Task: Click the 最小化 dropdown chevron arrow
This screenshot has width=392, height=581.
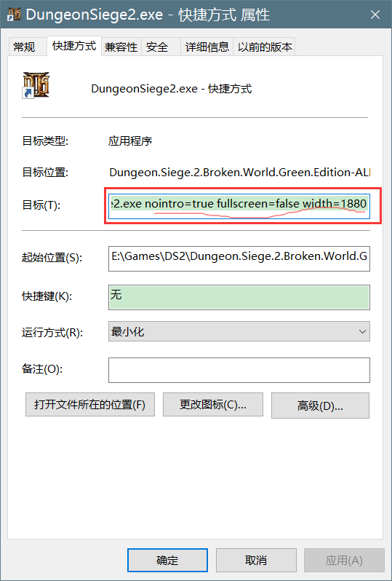Action: pyautogui.click(x=362, y=331)
